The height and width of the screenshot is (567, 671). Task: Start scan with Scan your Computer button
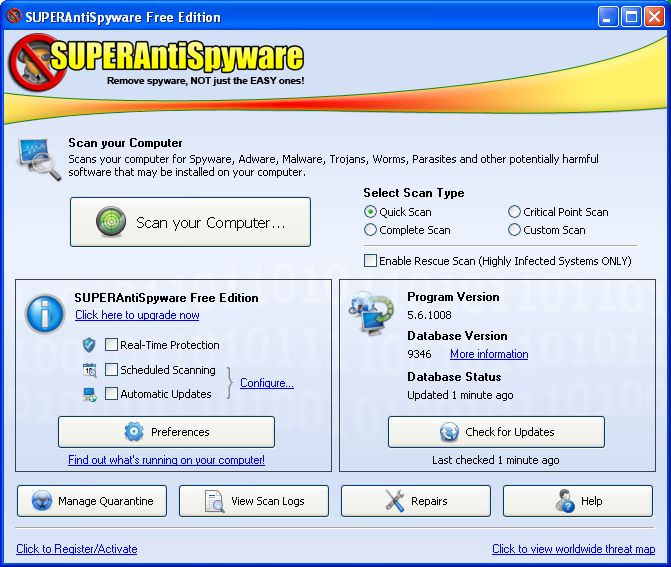tap(190, 223)
